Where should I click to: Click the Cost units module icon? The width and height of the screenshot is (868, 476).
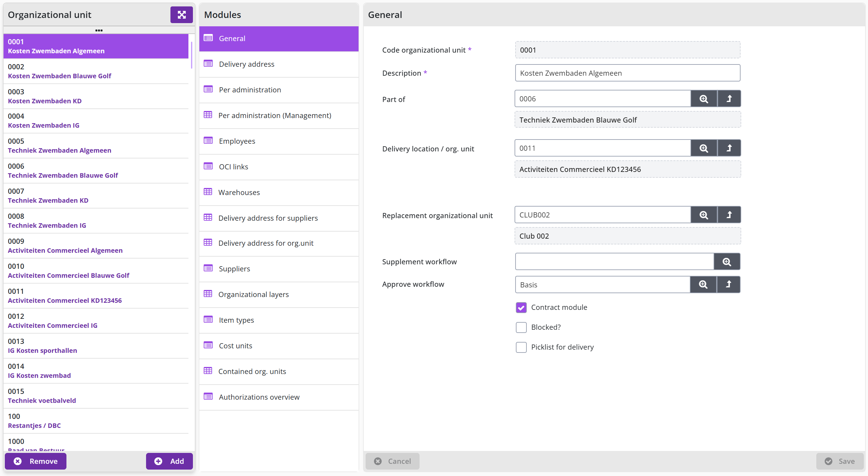208,345
